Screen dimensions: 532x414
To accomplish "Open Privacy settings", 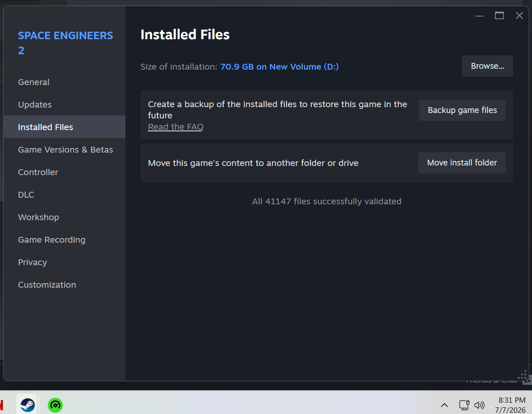I will pos(65,262).
